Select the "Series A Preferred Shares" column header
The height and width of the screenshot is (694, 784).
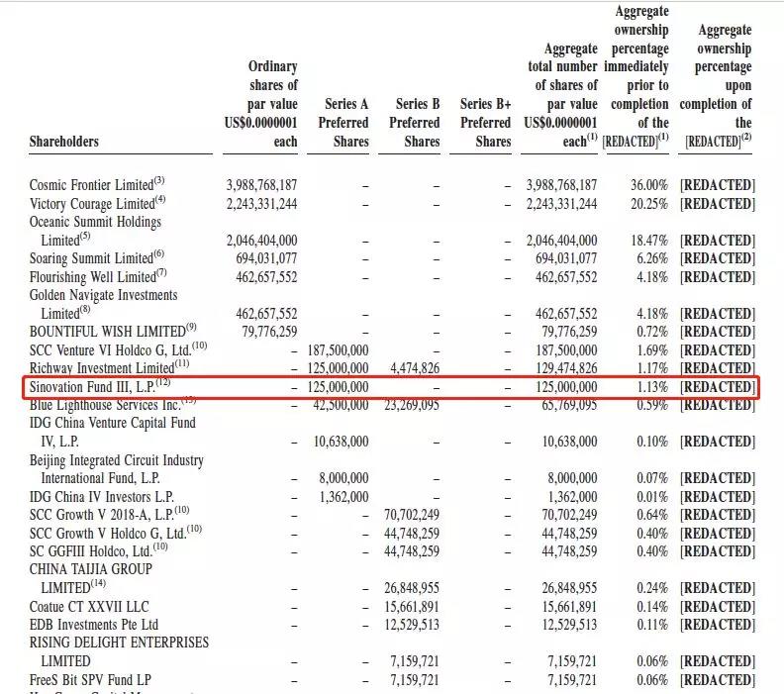click(343, 123)
